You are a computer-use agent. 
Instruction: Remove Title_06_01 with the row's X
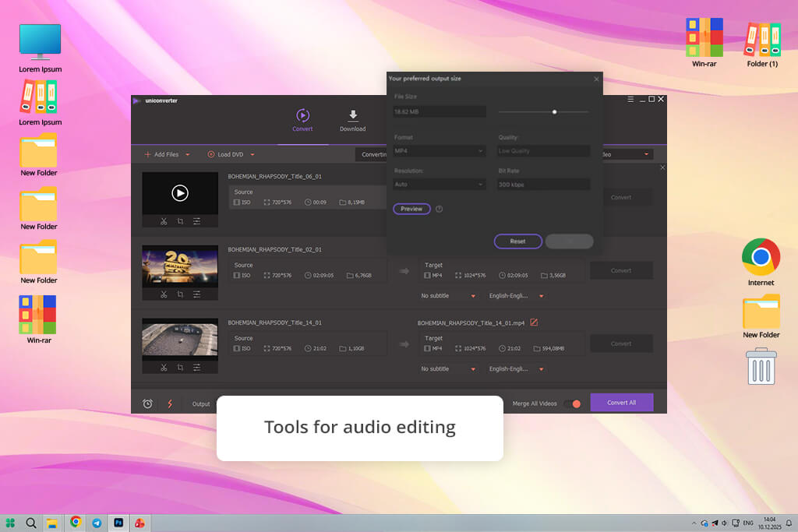[662, 167]
